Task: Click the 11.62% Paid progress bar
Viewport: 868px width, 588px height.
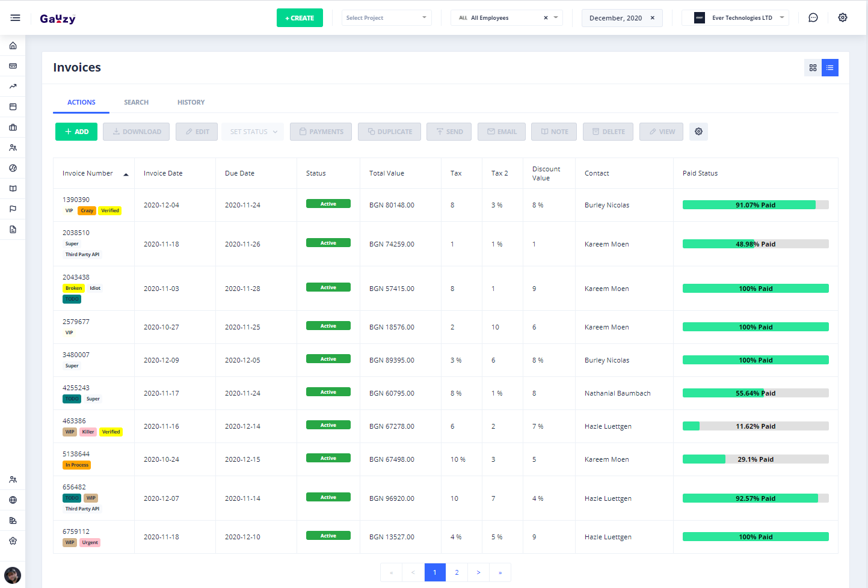Action: [755, 426]
